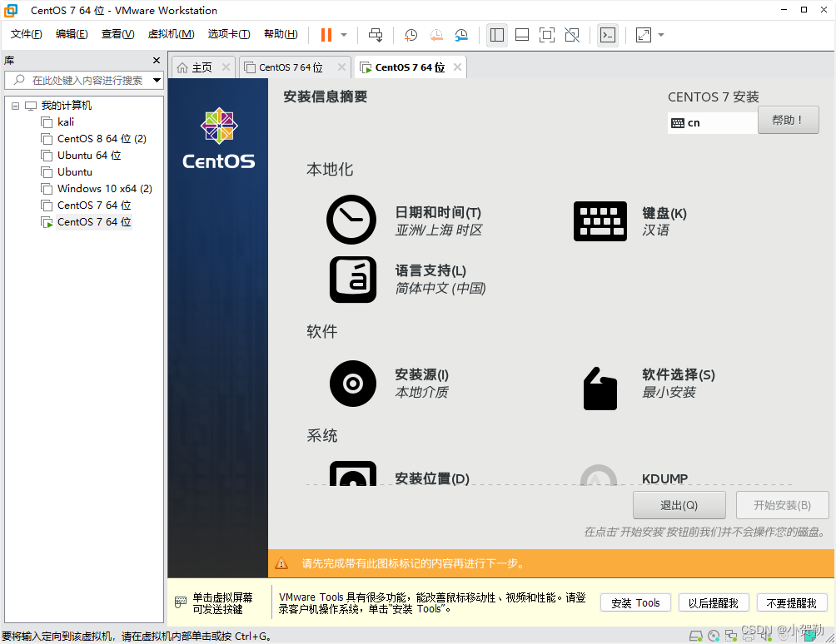Click the orange bar warning triangle icon
The image size is (836, 644).
point(281,563)
